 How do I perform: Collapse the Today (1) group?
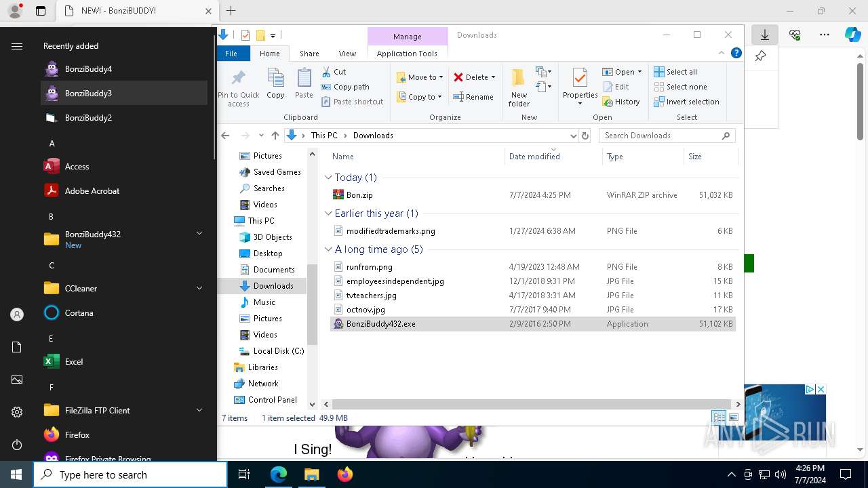click(x=328, y=178)
